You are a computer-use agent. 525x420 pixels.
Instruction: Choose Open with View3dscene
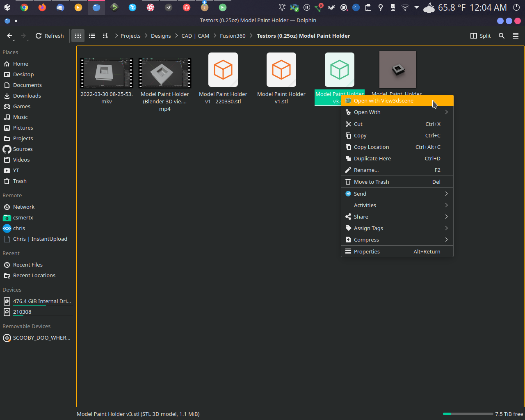[397, 101]
